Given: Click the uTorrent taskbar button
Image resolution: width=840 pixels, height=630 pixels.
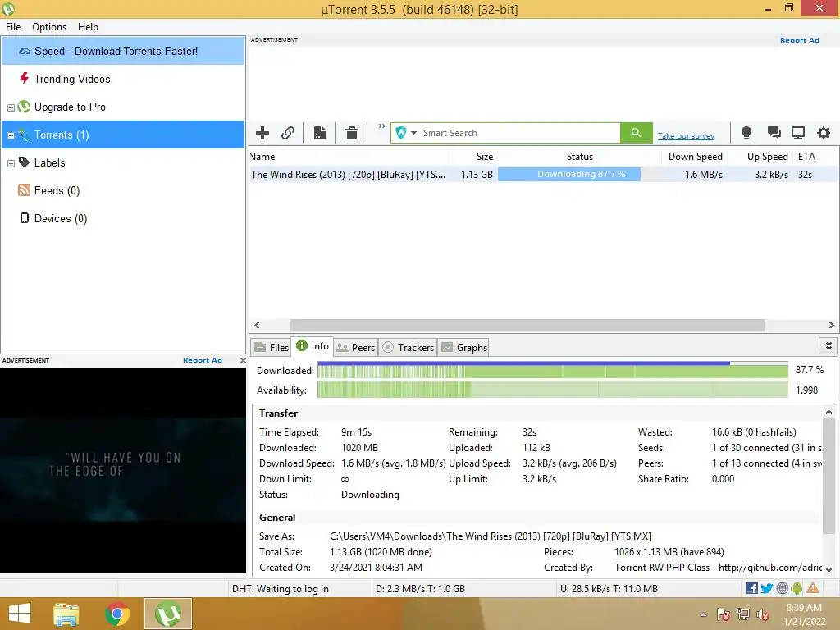Looking at the screenshot, I should tap(167, 614).
